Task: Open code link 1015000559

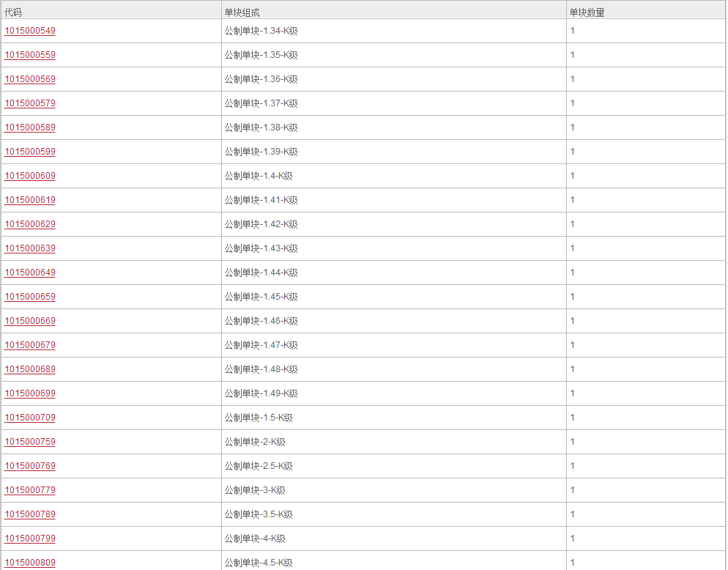Action: coord(30,55)
